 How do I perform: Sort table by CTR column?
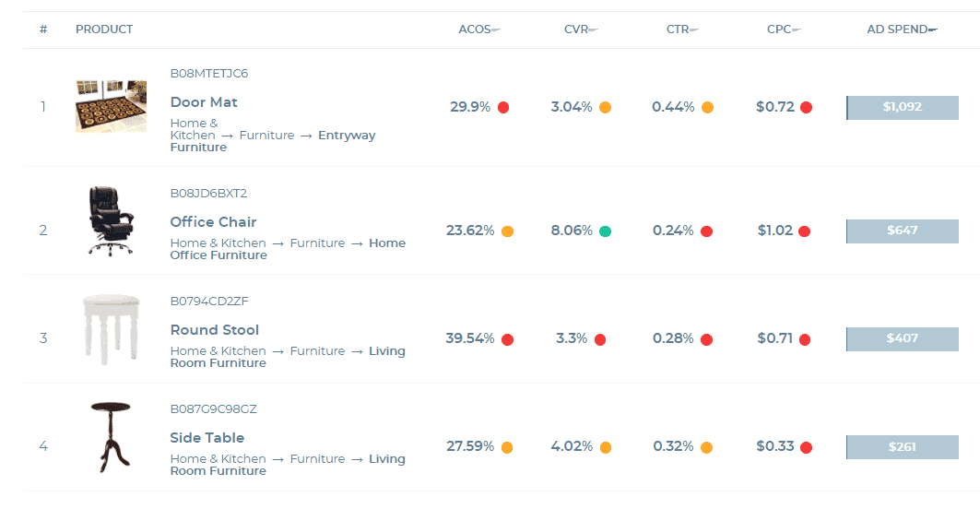(x=681, y=30)
